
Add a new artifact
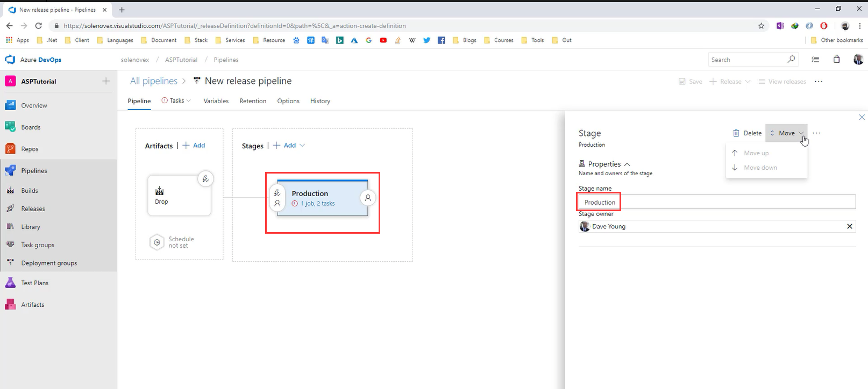(x=194, y=146)
